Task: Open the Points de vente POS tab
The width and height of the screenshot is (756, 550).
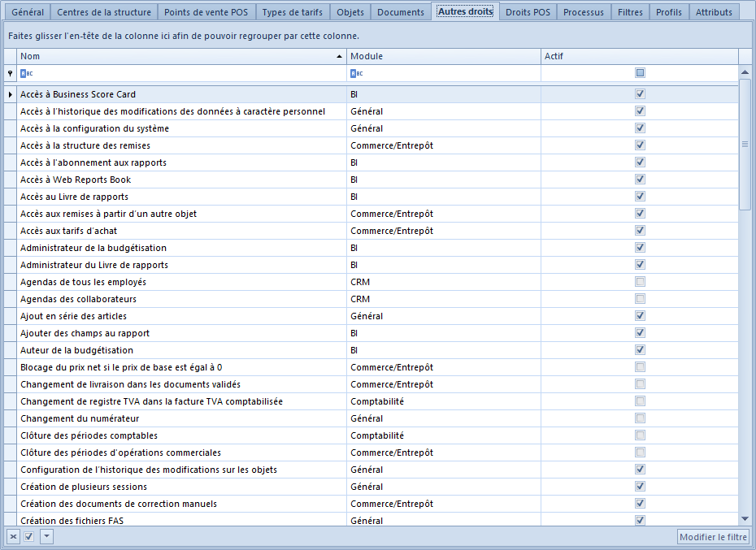Action: click(206, 12)
